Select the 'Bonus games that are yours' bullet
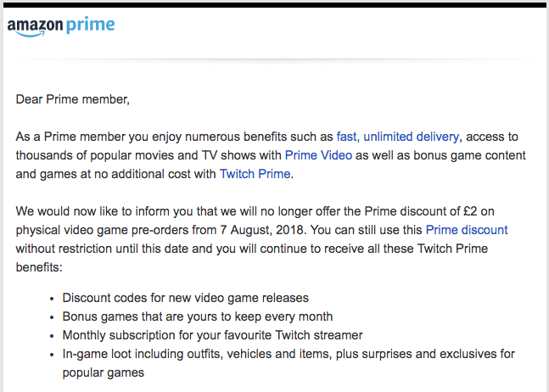The height and width of the screenshot is (392, 549). coord(198,316)
